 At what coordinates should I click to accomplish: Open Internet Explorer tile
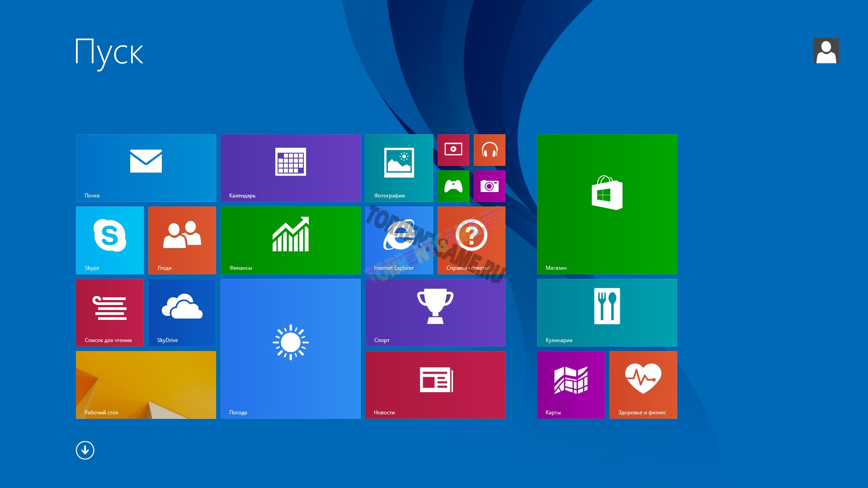point(399,240)
